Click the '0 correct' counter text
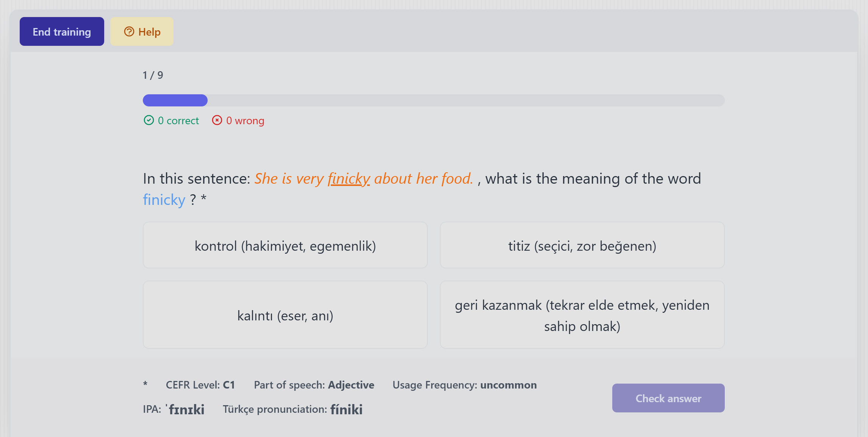Viewport: 868px width, 437px height. click(178, 120)
